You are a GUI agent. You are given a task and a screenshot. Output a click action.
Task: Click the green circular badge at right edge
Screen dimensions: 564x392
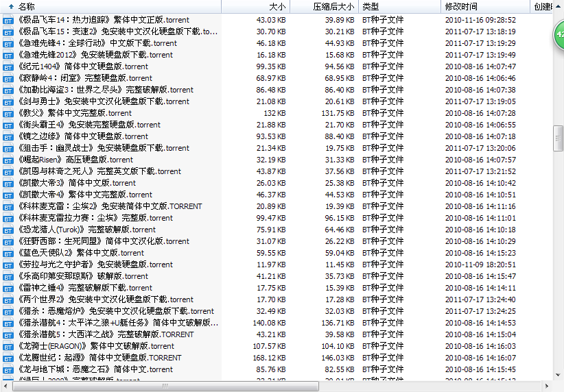click(559, 34)
